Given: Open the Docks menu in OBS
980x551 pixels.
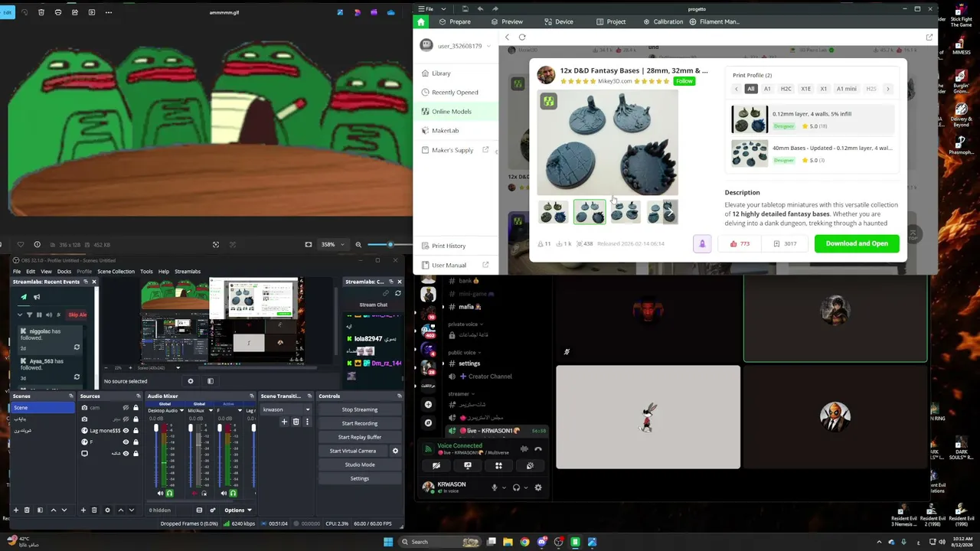Looking at the screenshot, I should [64, 271].
